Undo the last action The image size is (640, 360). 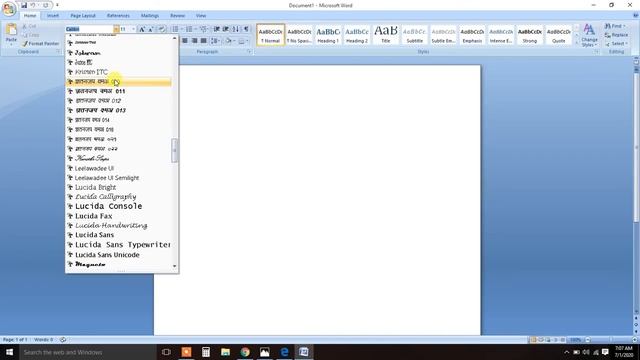33,5
